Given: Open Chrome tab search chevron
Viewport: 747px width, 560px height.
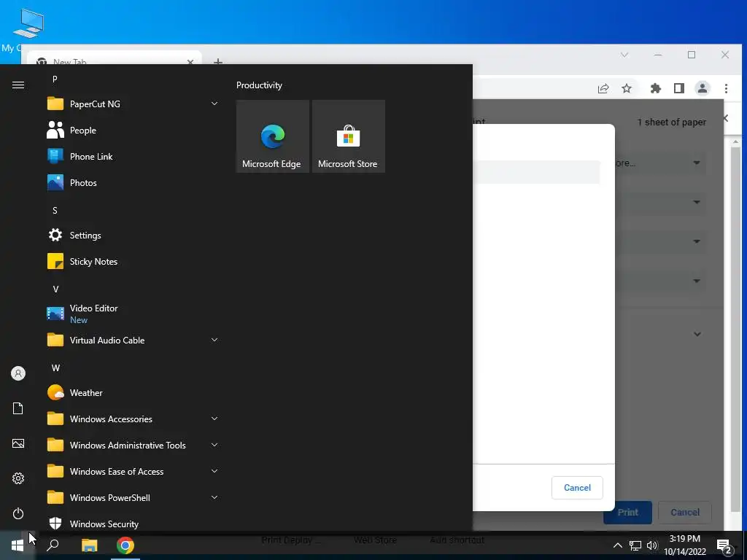Looking at the screenshot, I should [x=624, y=55].
